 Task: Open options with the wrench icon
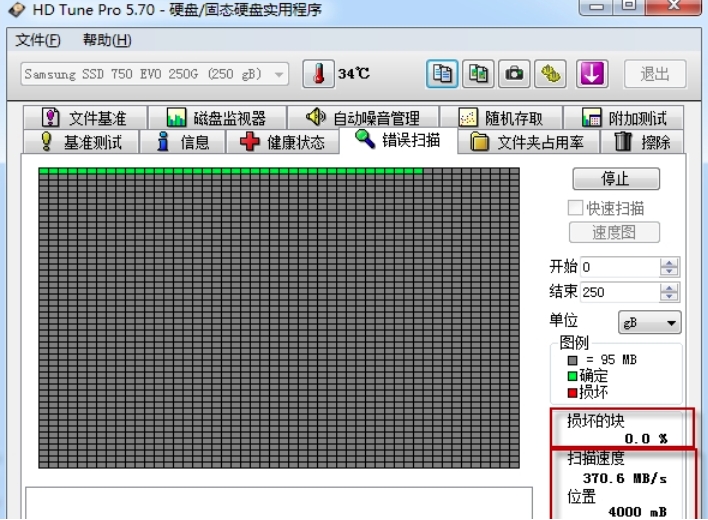[550, 74]
